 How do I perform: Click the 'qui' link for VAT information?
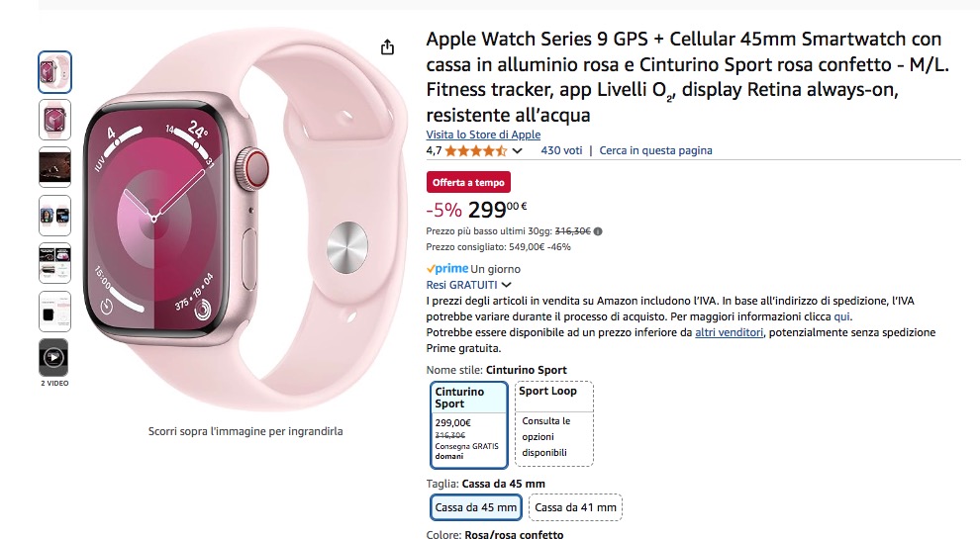tap(841, 316)
